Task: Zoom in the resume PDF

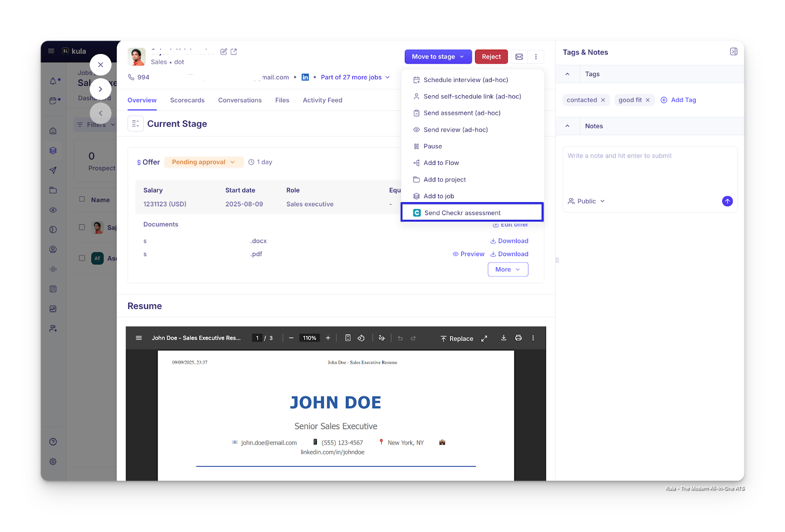Action: click(x=328, y=338)
